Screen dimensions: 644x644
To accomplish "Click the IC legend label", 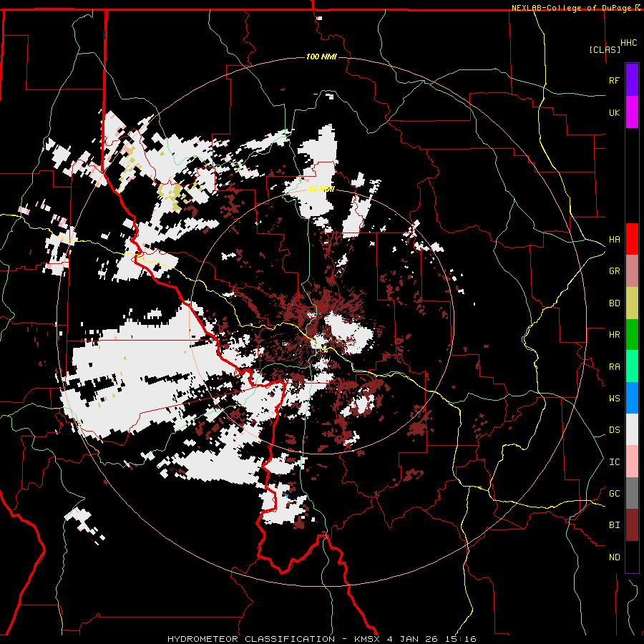I will tap(614, 462).
